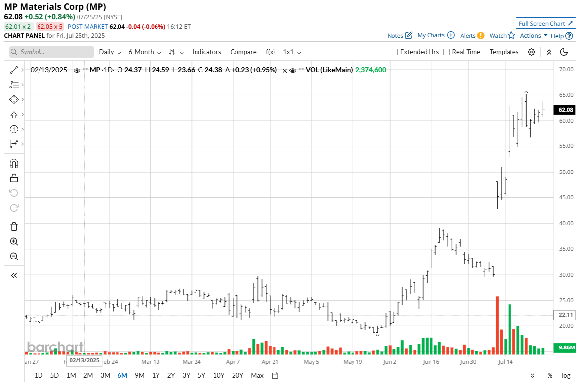Select the arrow marker tool
The width and height of the screenshot is (588, 389).
[x=14, y=115]
